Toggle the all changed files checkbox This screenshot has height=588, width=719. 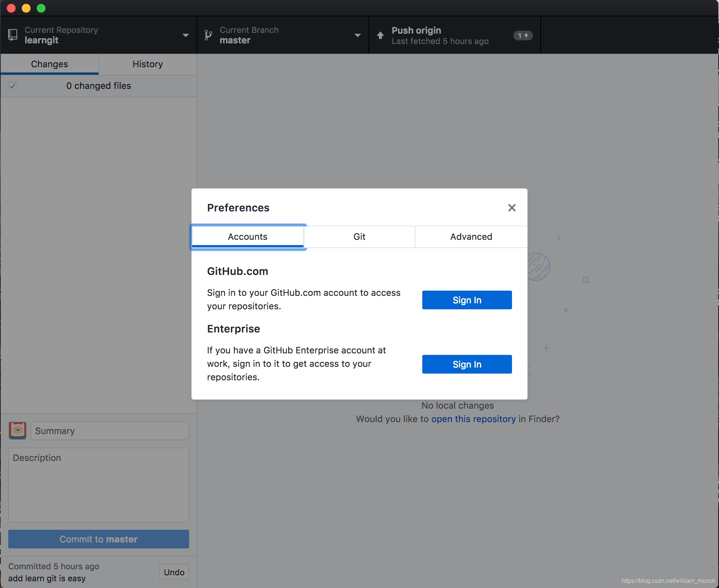(13, 86)
